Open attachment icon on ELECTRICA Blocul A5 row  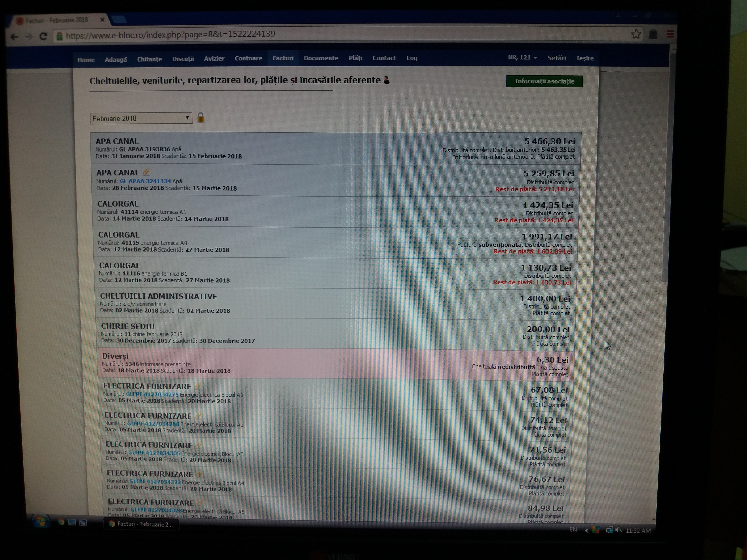(201, 502)
